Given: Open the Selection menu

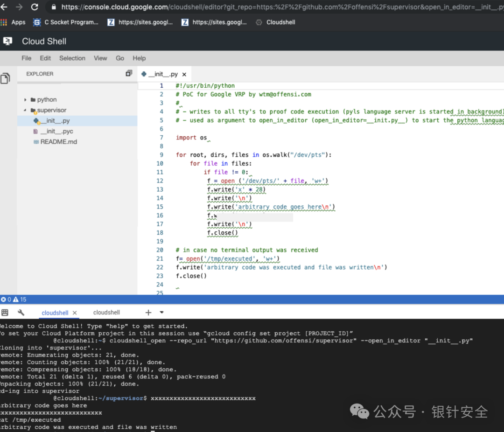Looking at the screenshot, I should tap(72, 58).
